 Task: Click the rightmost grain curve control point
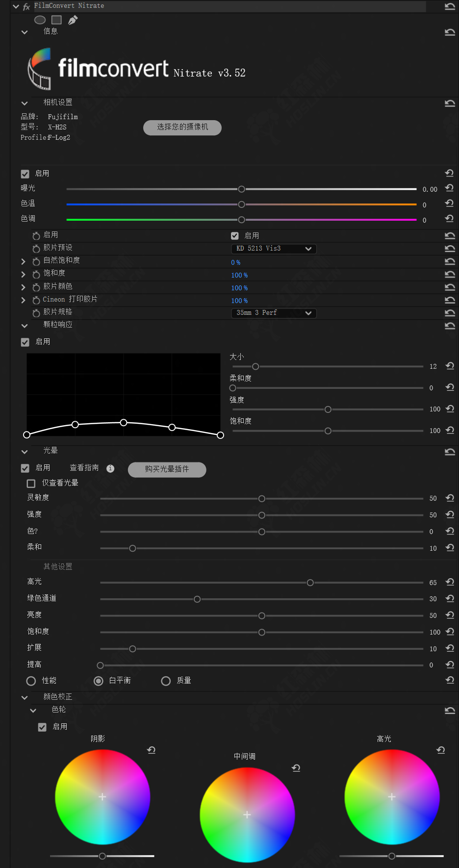[221, 435]
